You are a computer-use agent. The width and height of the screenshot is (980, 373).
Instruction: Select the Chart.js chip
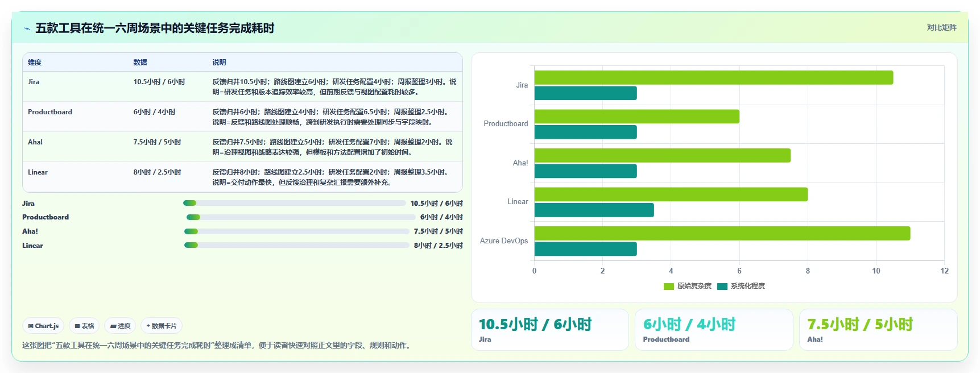point(43,326)
